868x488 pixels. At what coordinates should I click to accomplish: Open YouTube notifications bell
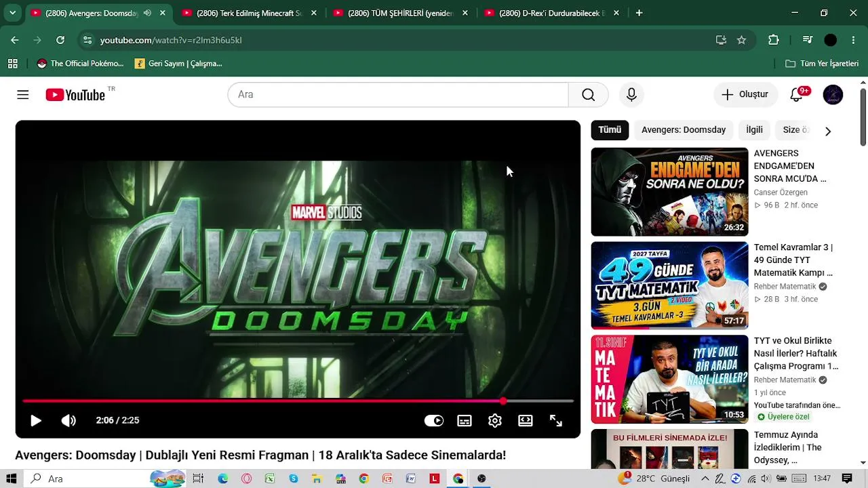(x=797, y=95)
